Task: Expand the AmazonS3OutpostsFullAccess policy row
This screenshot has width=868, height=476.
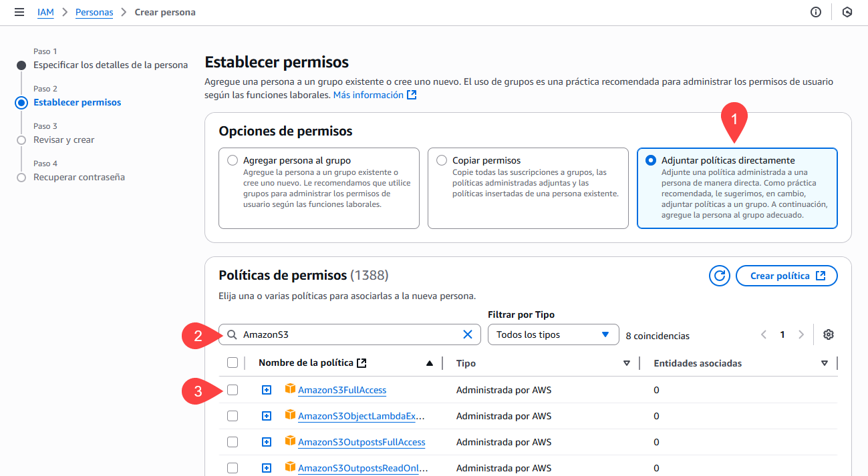Action: point(267,442)
